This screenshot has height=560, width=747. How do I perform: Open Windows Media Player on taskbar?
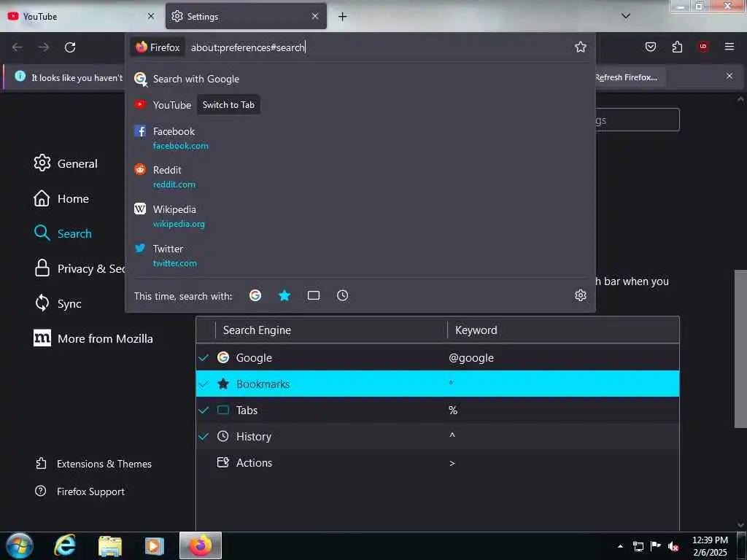coord(154,545)
